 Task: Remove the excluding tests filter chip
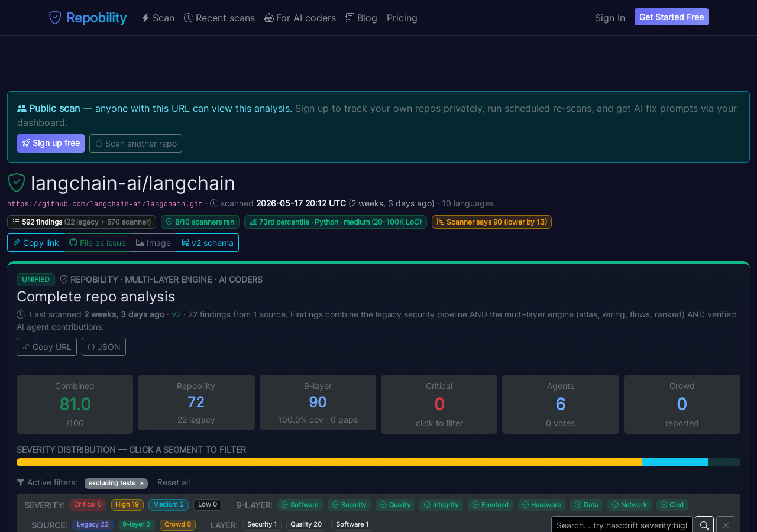pos(141,483)
